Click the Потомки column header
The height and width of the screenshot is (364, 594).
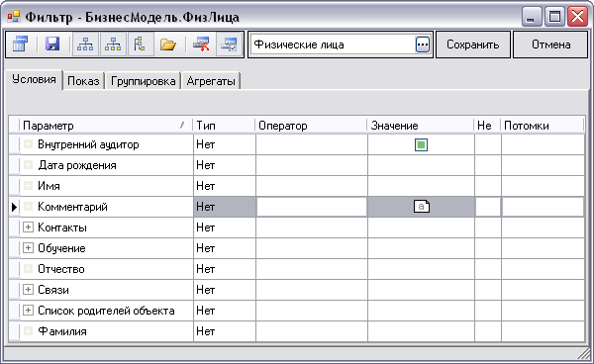(x=543, y=126)
